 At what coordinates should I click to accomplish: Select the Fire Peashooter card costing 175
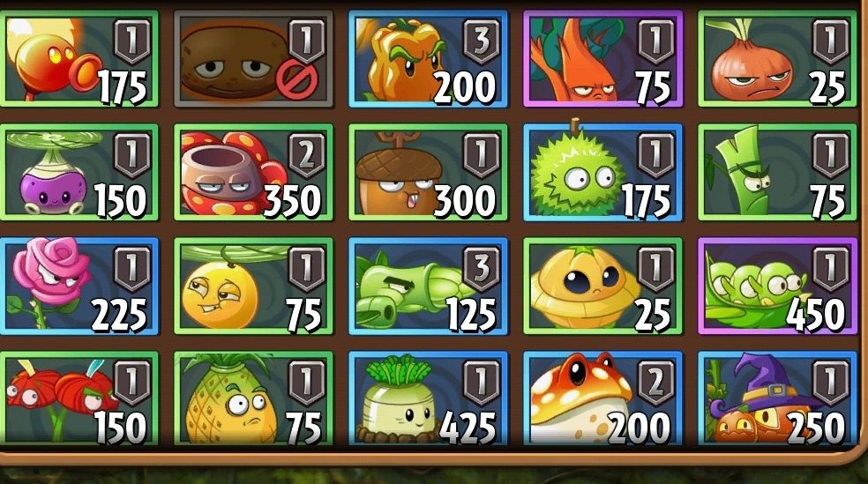(x=79, y=59)
